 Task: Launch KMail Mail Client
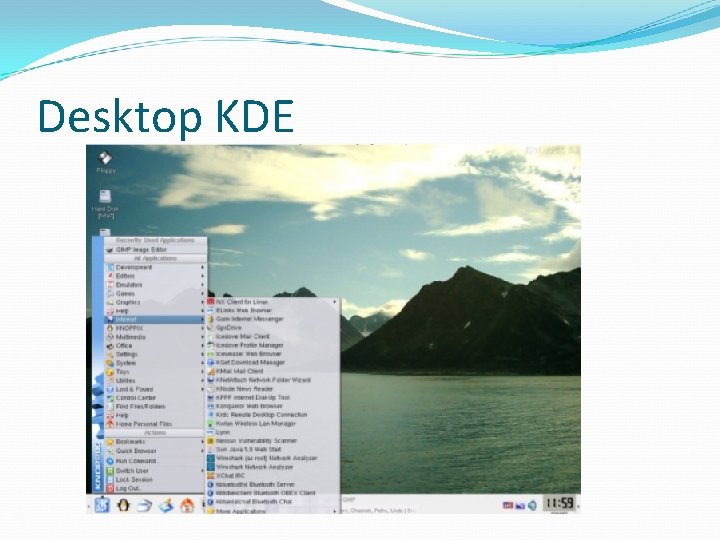[x=273, y=371]
